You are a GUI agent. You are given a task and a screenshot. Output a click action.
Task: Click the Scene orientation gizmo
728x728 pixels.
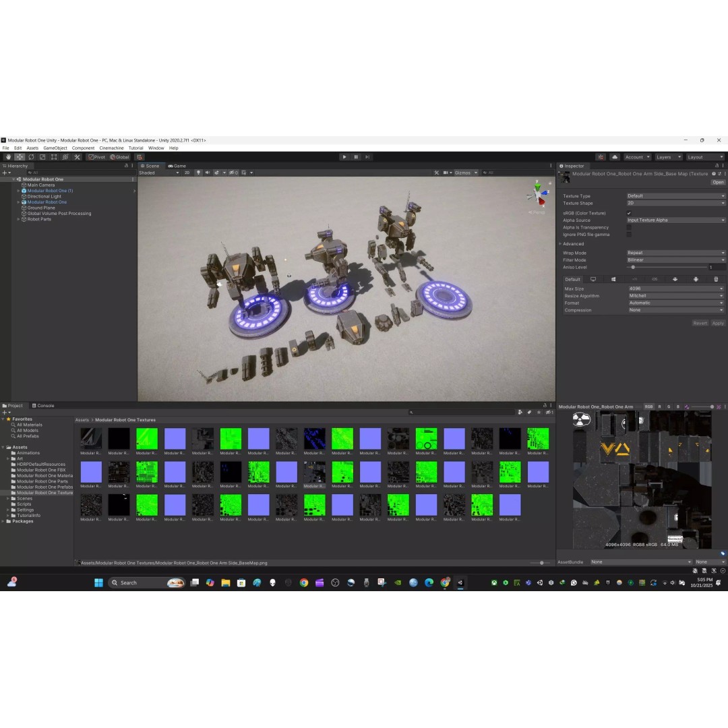(537, 195)
